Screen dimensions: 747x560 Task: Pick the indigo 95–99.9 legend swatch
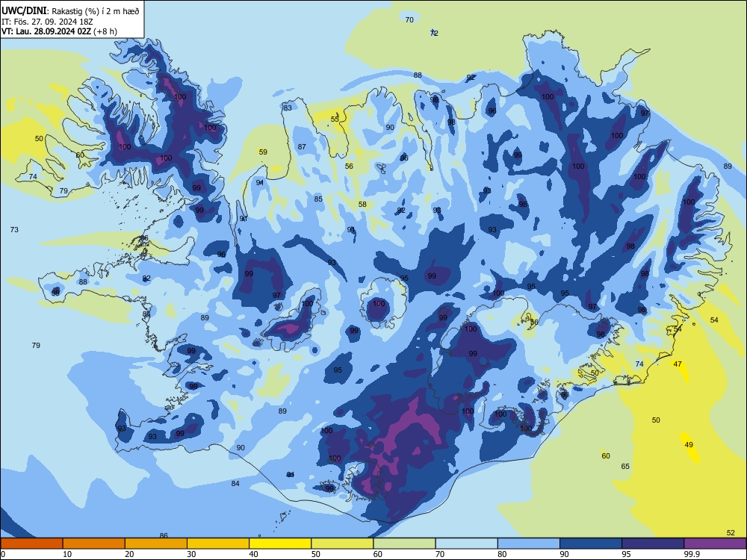pyautogui.click(x=653, y=544)
